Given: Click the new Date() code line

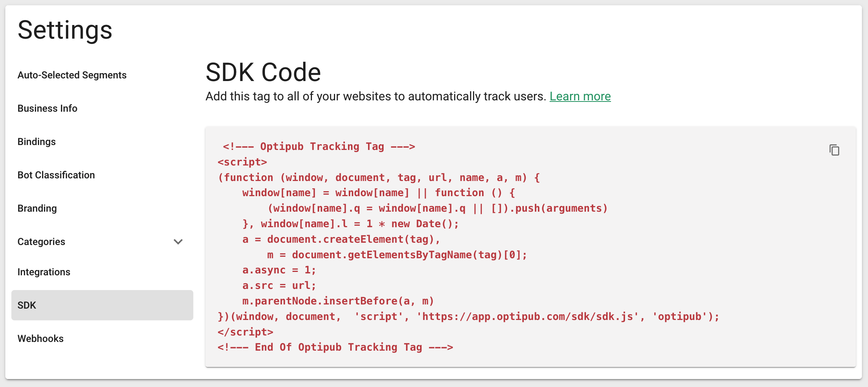Looking at the screenshot, I should [x=351, y=224].
